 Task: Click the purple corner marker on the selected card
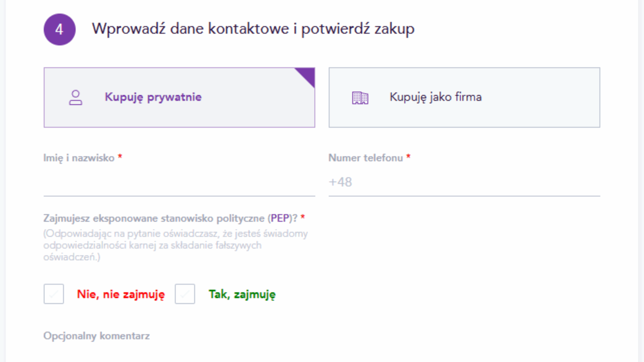tap(308, 75)
